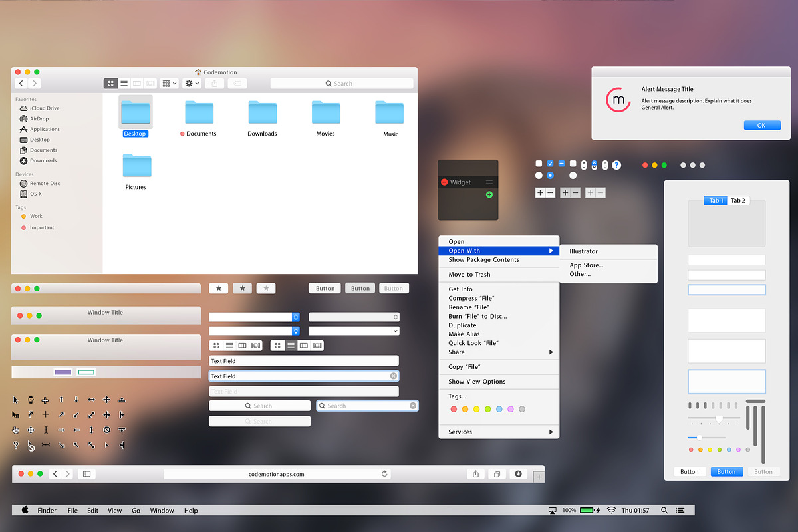Click OK in the alert dialog
Image resolution: width=798 pixels, height=532 pixels.
pyautogui.click(x=761, y=126)
